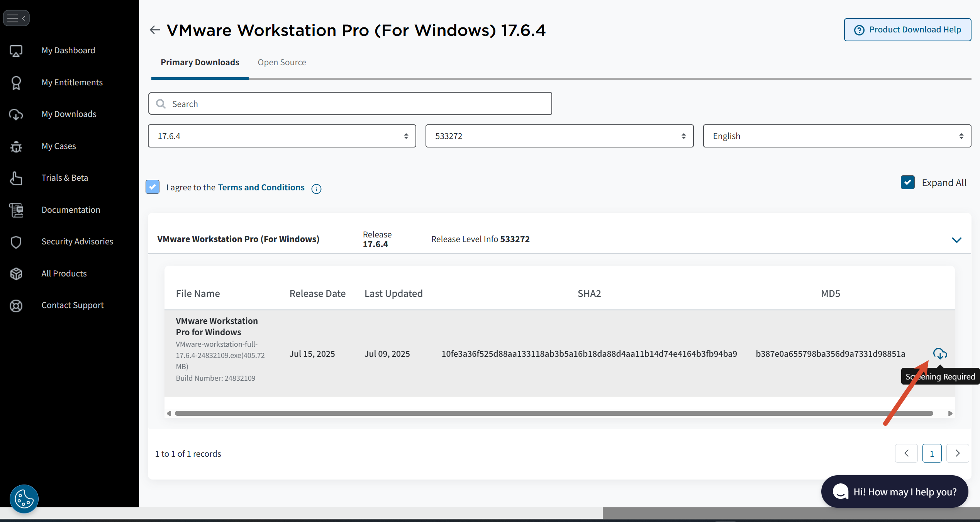980x522 pixels.
Task: Click the Security Advisories shield icon
Action: (x=16, y=242)
